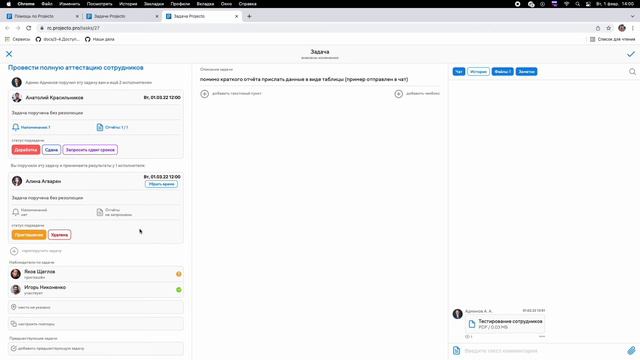Open the Наши дела bookmark

click(x=100, y=39)
